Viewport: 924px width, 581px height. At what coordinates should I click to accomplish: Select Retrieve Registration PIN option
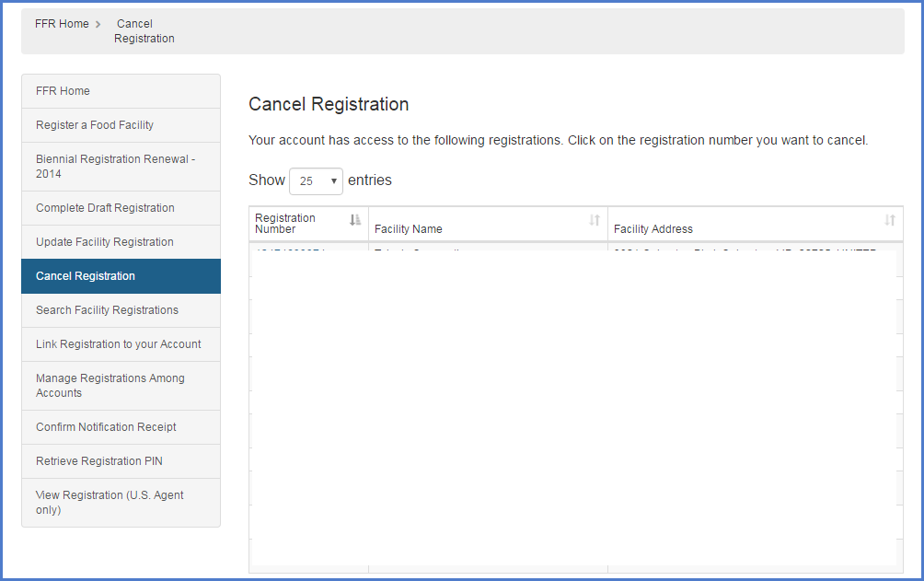pos(98,461)
